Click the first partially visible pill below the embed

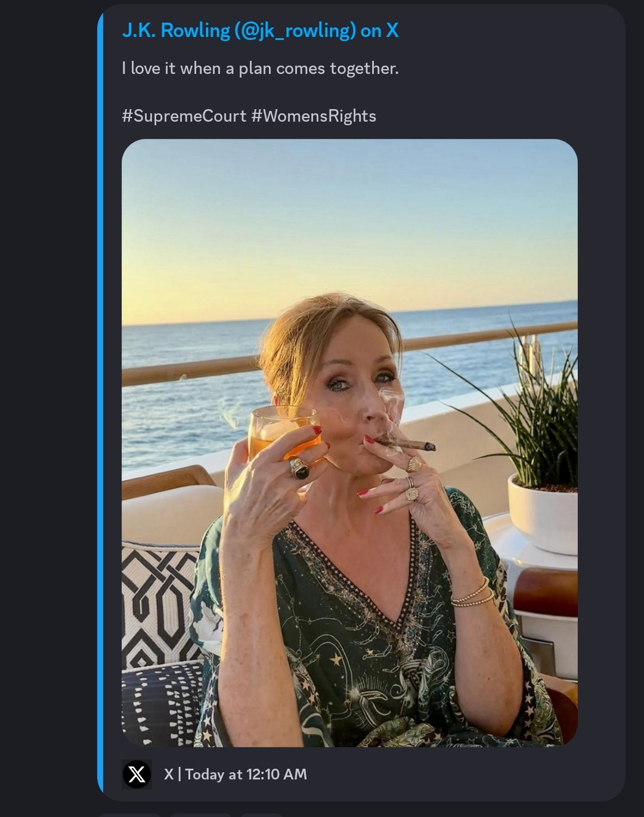tap(130, 815)
